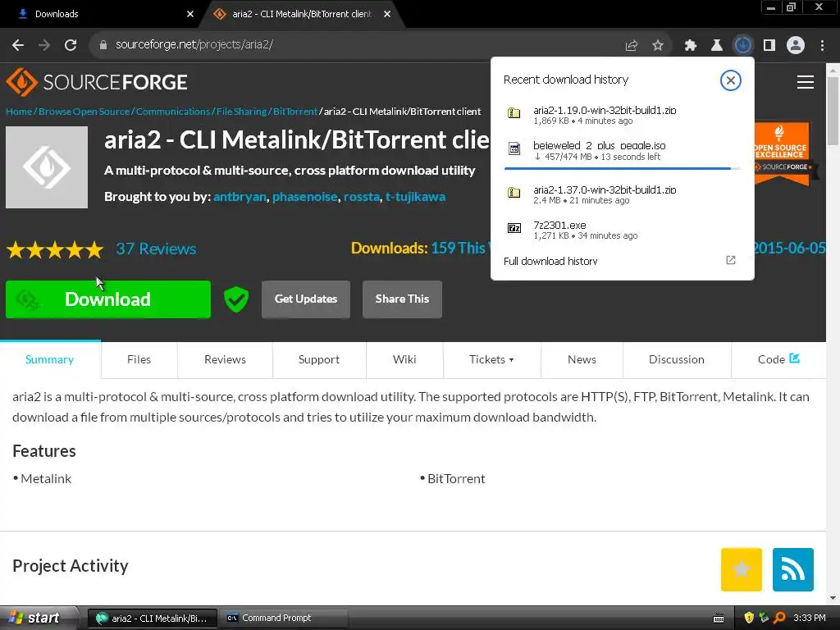Viewport: 840px width, 630px height.
Task: Click the lock icon in address bar
Action: pyautogui.click(x=103, y=45)
